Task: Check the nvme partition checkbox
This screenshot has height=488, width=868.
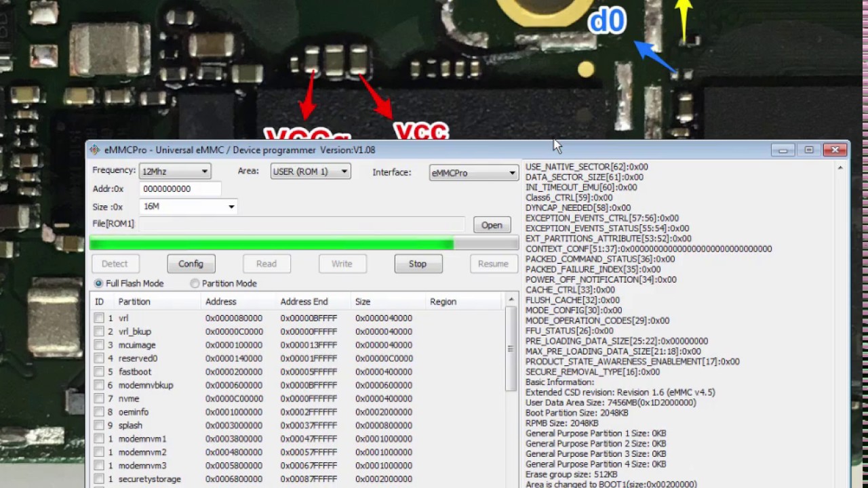Action: point(99,399)
